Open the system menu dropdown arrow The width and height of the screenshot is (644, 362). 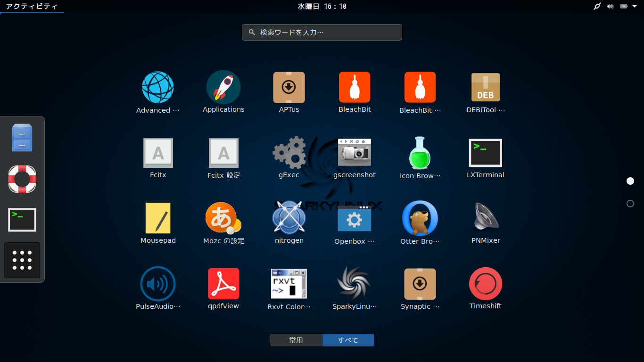coord(635,7)
